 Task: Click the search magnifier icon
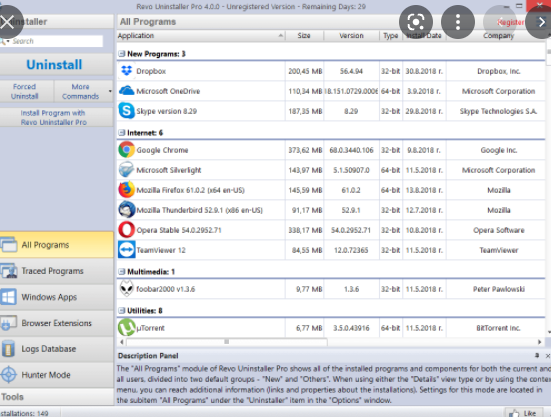point(4,41)
